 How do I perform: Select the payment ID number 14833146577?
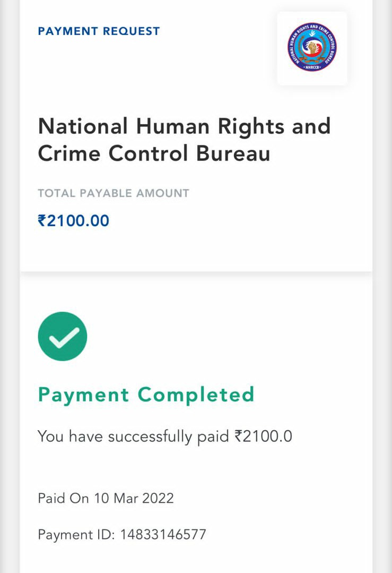tap(163, 534)
